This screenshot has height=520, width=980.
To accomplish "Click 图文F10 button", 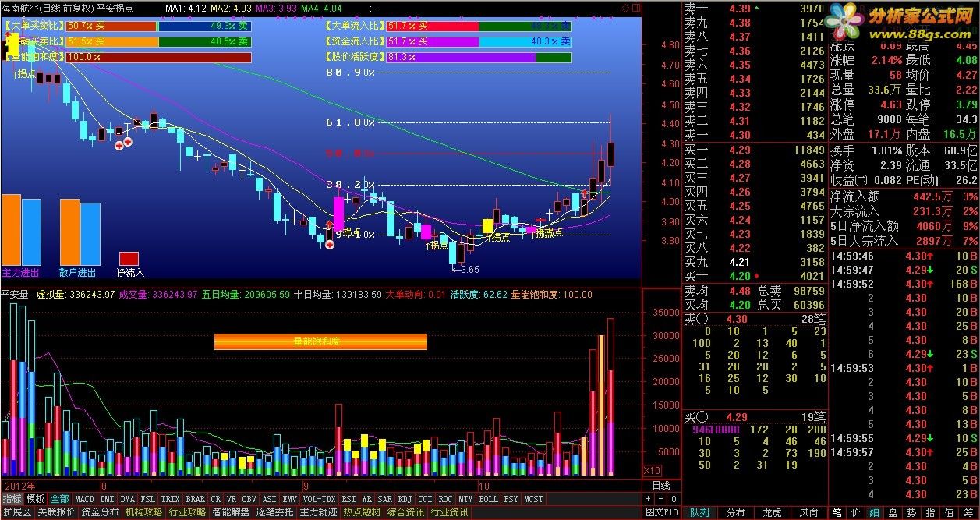I will (662, 513).
